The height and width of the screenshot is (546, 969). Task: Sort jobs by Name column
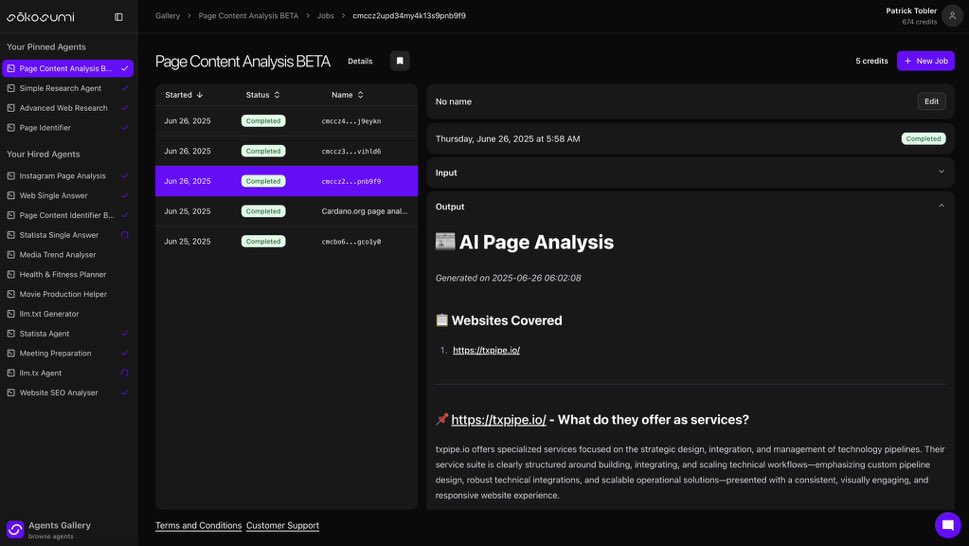[x=347, y=95]
